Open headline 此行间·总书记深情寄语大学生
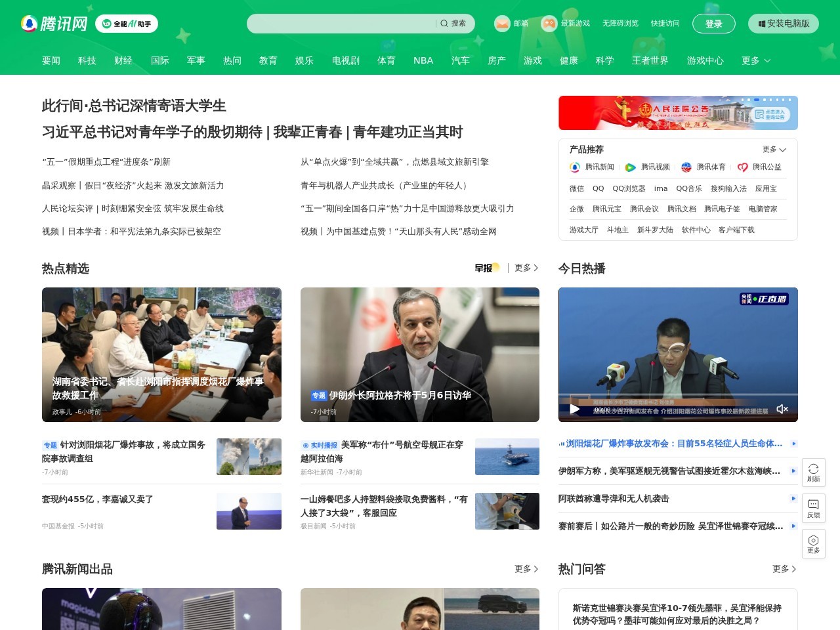840x630 pixels. [134, 106]
